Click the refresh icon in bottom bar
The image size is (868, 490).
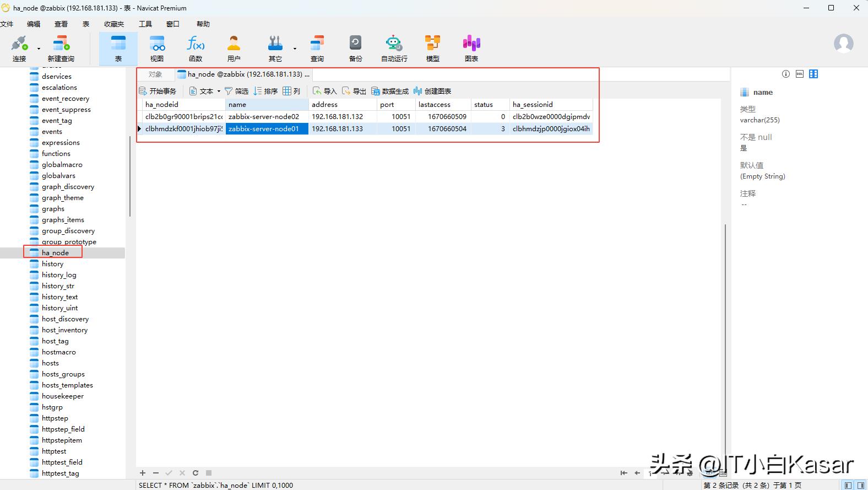coord(196,473)
